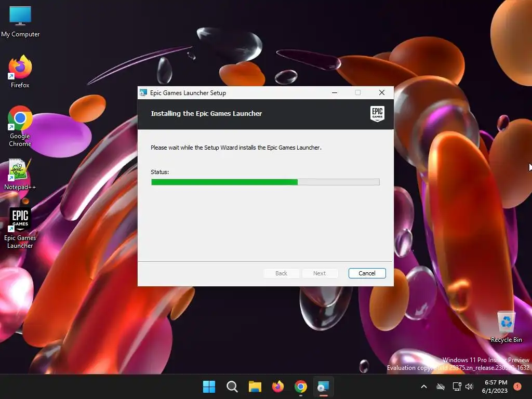Open the clock and date panel
Viewport: 532px width, 399px height.
(x=495, y=387)
